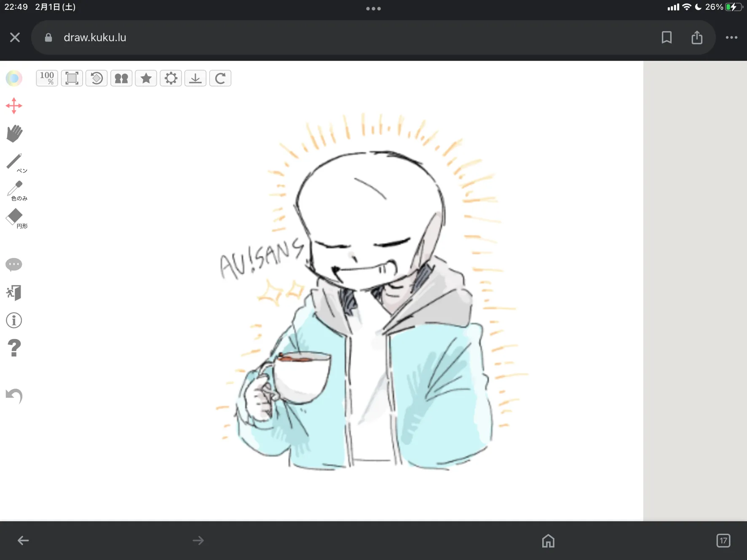
Task: Undo the last stroke
Action: (14, 396)
